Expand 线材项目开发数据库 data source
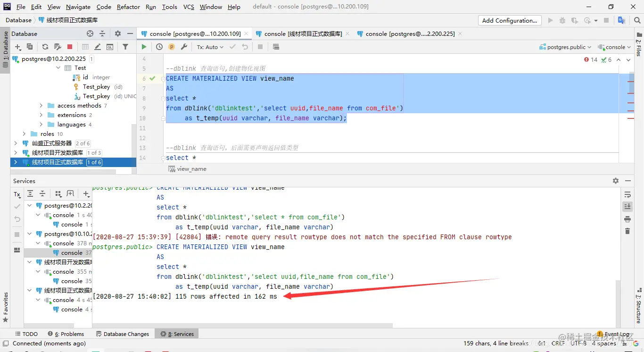This screenshot has height=352, width=644. [16, 153]
